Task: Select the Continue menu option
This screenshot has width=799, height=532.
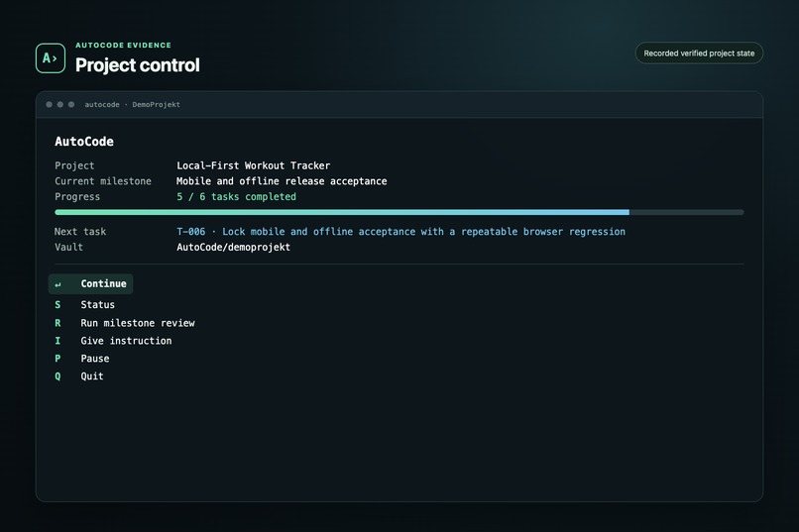Action: click(x=90, y=284)
